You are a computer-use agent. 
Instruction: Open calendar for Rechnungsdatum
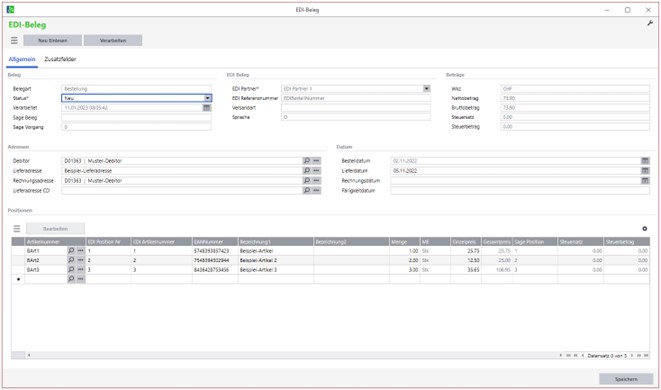[645, 180]
